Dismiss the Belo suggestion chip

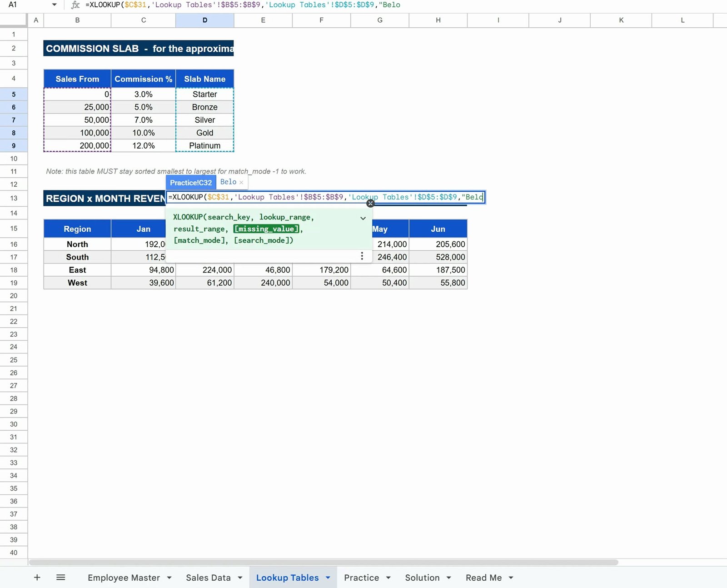coord(241,182)
